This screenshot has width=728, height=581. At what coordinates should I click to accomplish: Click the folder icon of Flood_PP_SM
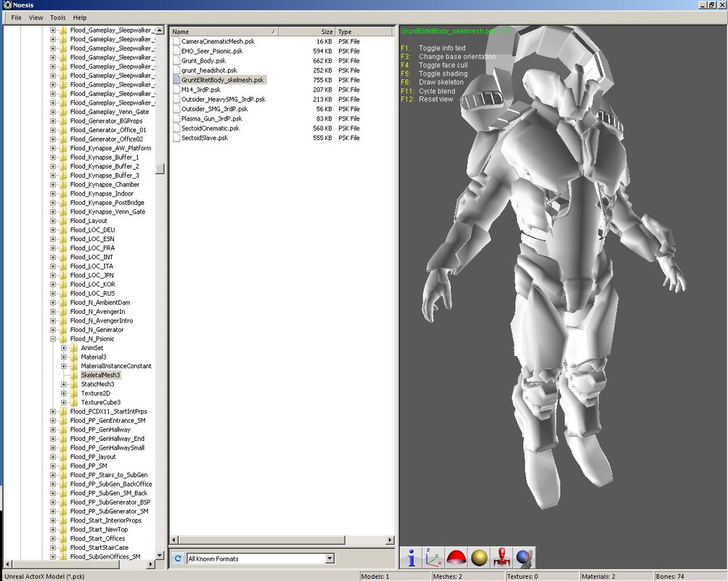point(64,466)
